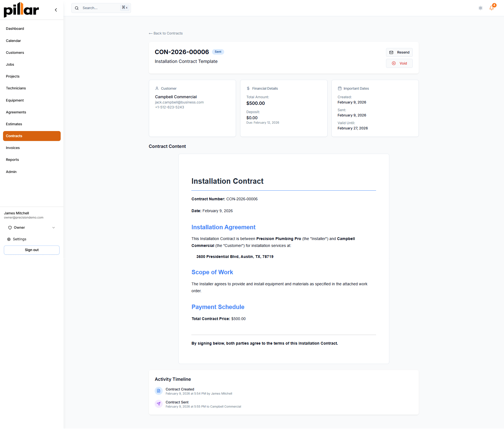Click the calendar icon beside Important Dates
The height and width of the screenshot is (429, 504).
(340, 88)
